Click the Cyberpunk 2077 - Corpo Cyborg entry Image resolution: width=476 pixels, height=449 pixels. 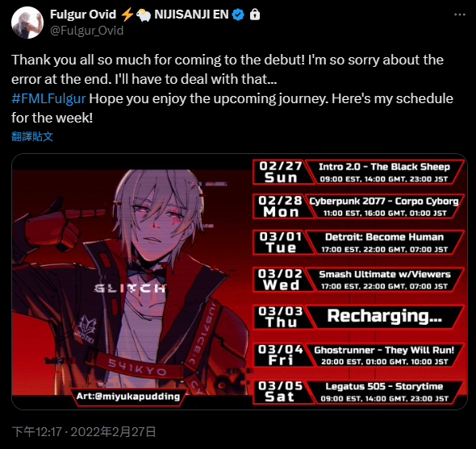(x=358, y=206)
